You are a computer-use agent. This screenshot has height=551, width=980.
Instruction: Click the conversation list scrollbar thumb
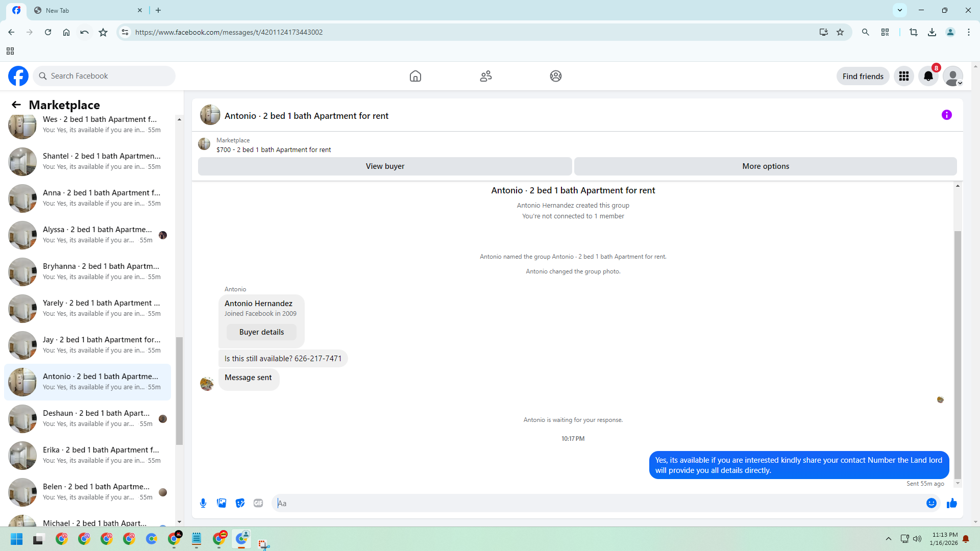[179, 390]
